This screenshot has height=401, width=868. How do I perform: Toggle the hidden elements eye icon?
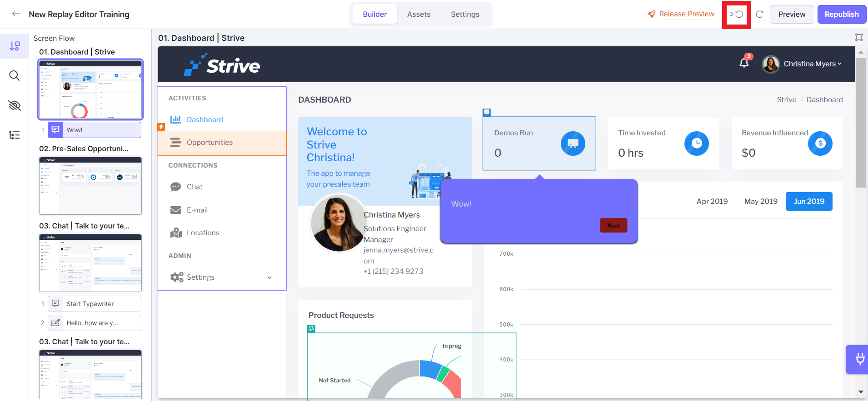pyautogui.click(x=15, y=105)
